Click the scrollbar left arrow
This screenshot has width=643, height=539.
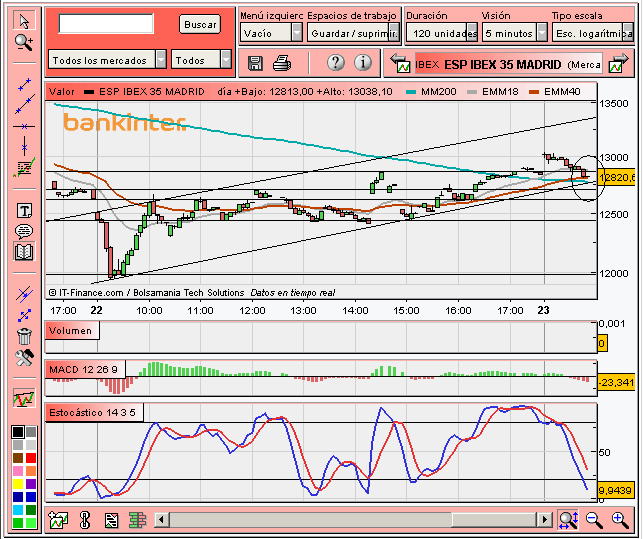point(162,520)
